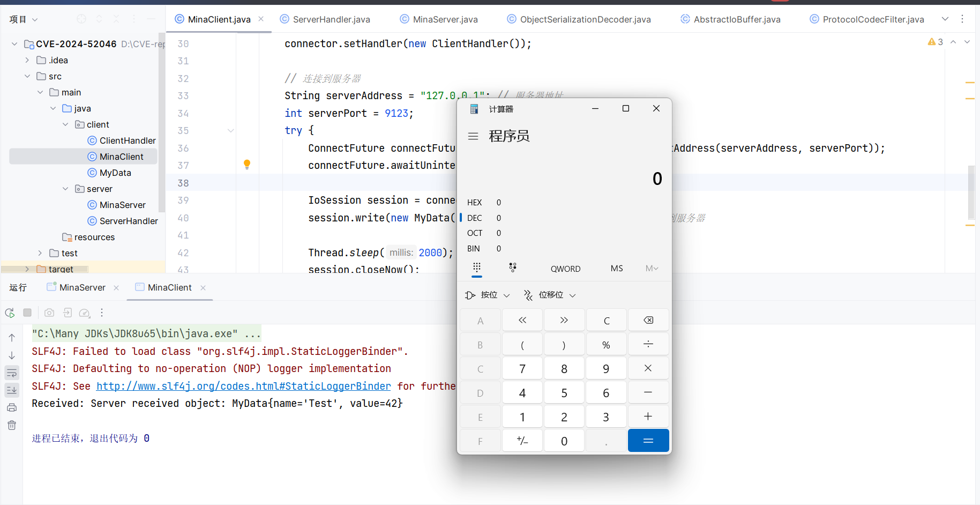Rerun the MinaClient program
The width and height of the screenshot is (980, 505).
click(x=10, y=313)
